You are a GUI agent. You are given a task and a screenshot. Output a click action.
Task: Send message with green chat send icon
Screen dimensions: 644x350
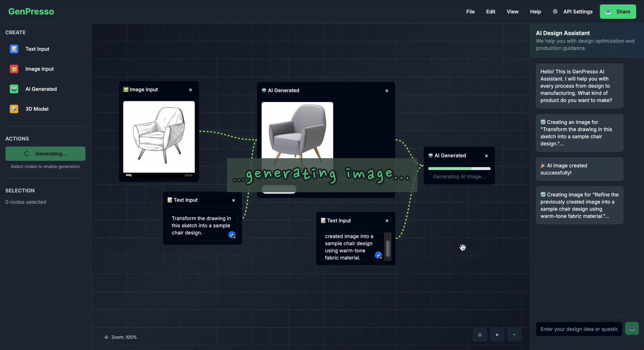click(x=632, y=329)
